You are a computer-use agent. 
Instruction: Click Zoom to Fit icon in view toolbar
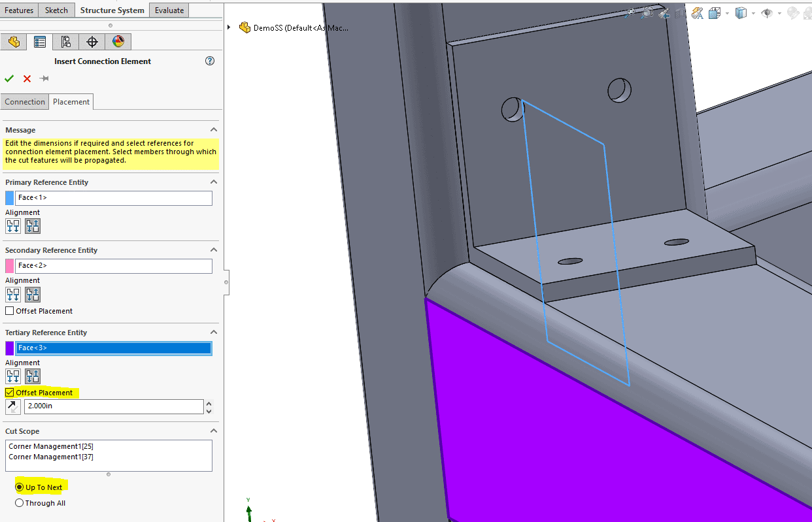point(630,12)
